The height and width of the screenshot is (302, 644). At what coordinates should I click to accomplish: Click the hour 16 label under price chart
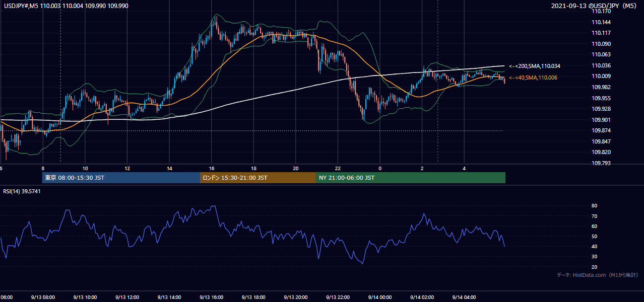(212, 169)
